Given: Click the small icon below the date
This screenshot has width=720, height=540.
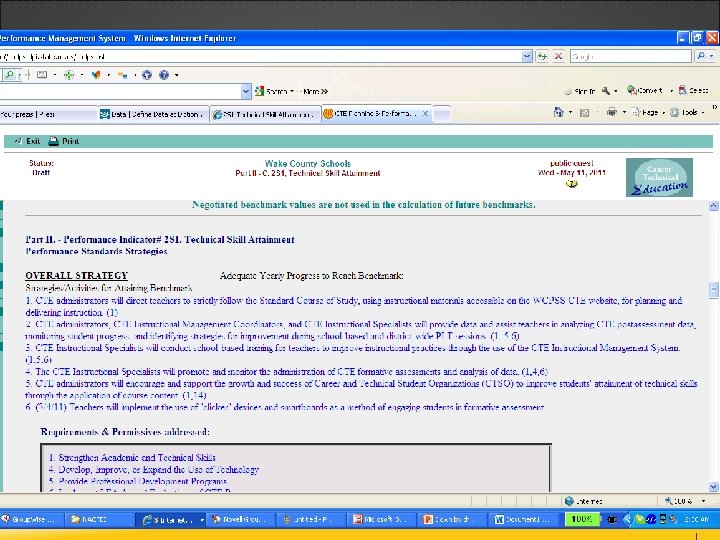Looking at the screenshot, I should [x=571, y=184].
